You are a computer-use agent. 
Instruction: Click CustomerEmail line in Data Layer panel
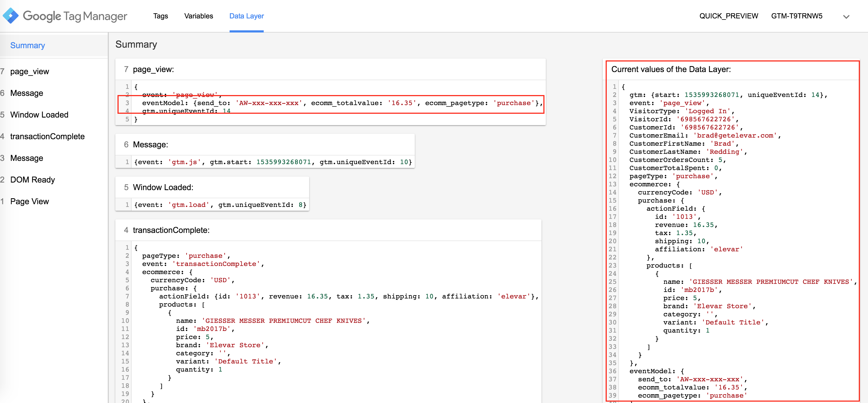(x=705, y=135)
